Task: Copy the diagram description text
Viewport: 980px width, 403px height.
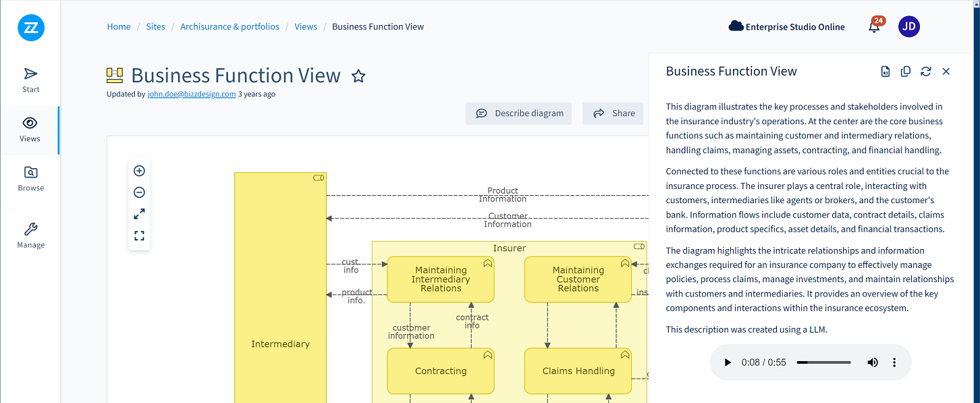Action: coord(906,72)
